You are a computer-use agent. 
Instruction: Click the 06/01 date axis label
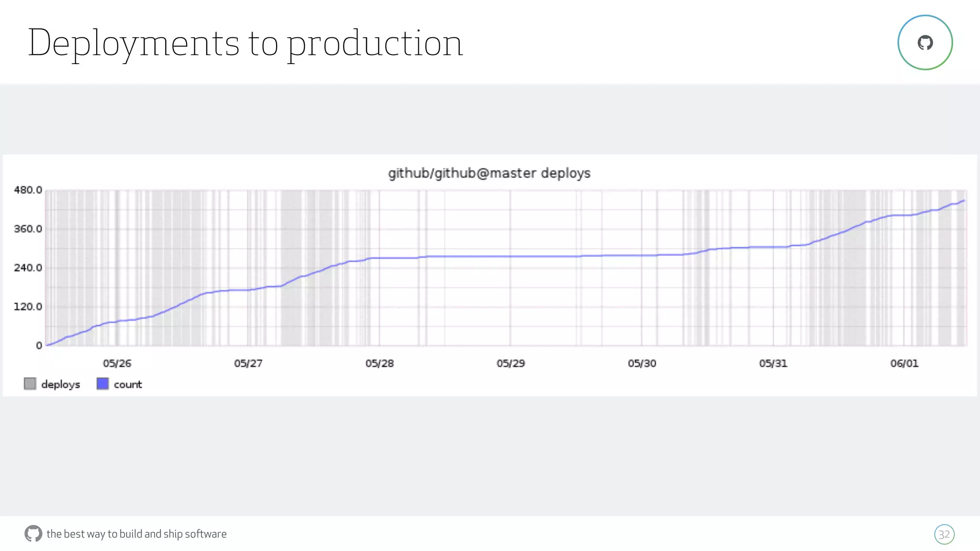(904, 364)
